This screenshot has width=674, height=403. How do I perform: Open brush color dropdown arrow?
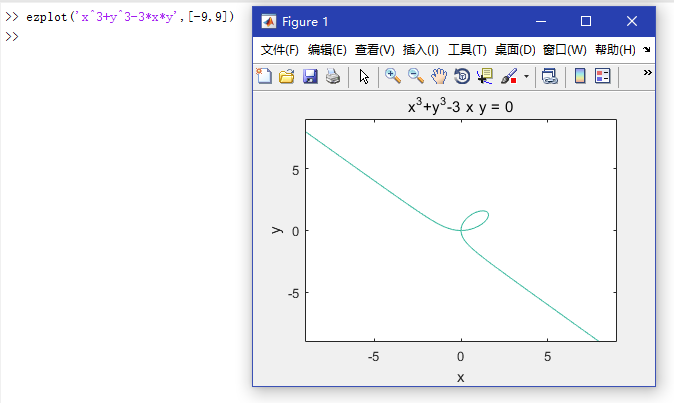[x=526, y=77]
